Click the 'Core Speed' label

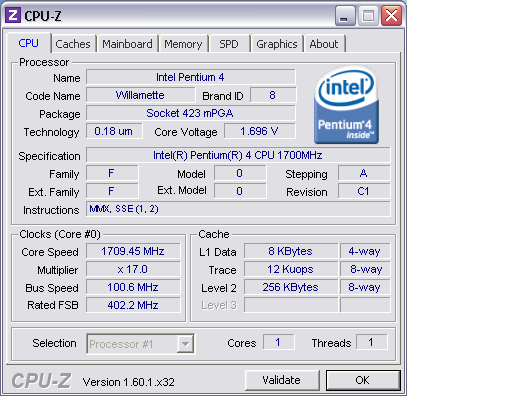click(50, 252)
